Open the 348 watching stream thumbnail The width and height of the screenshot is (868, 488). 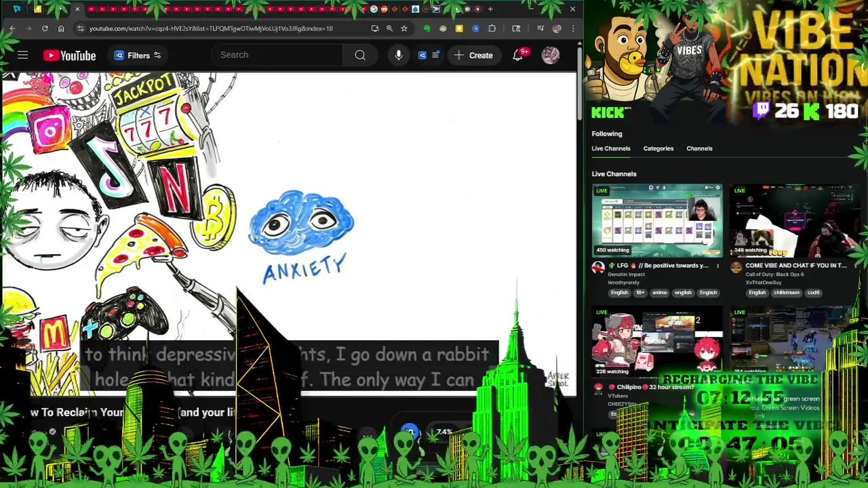pos(795,220)
